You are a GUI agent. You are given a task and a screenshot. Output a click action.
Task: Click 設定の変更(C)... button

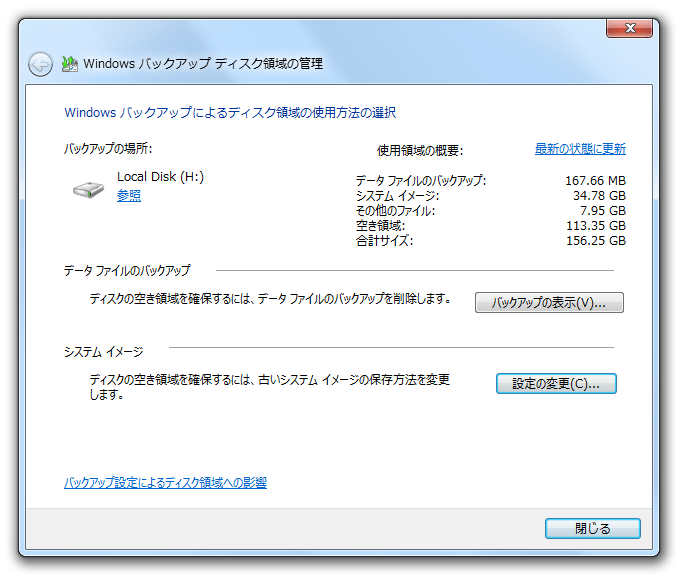tap(556, 383)
